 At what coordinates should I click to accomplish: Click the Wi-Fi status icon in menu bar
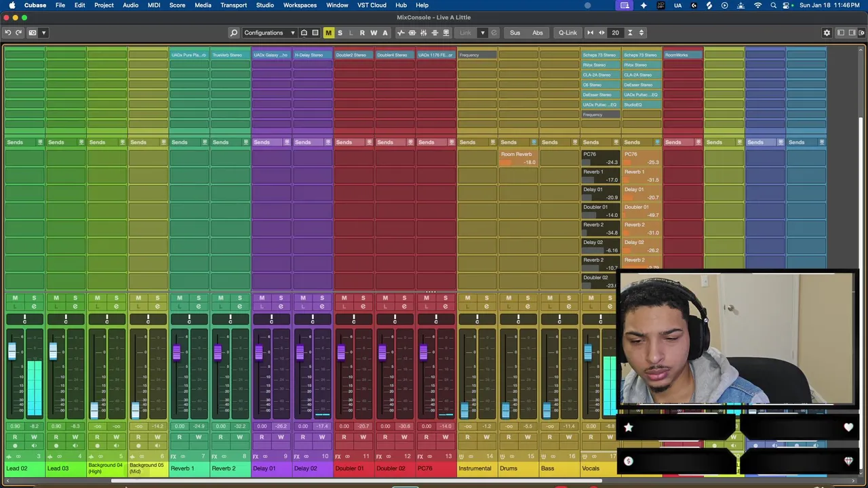coord(757,5)
